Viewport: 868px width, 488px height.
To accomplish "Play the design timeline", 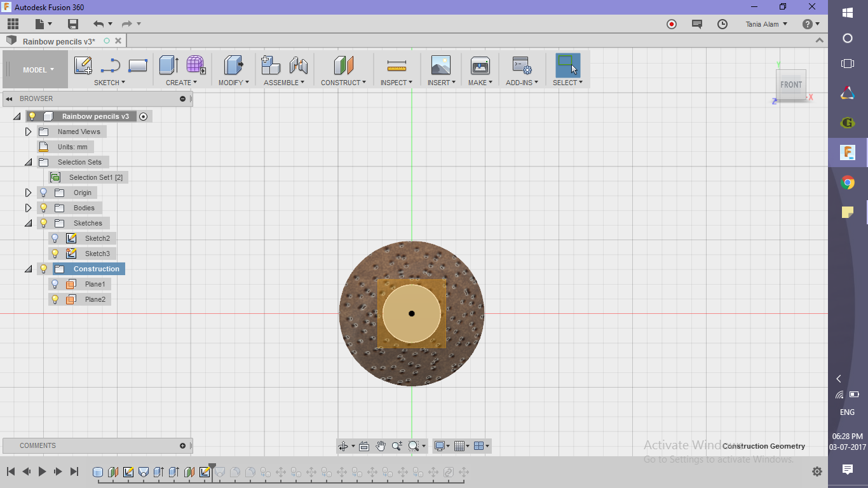I will click(43, 471).
